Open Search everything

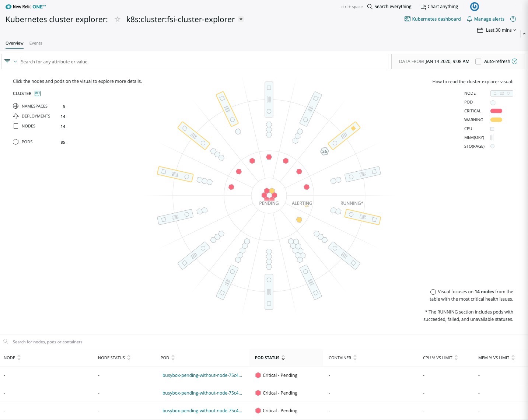pos(389,7)
